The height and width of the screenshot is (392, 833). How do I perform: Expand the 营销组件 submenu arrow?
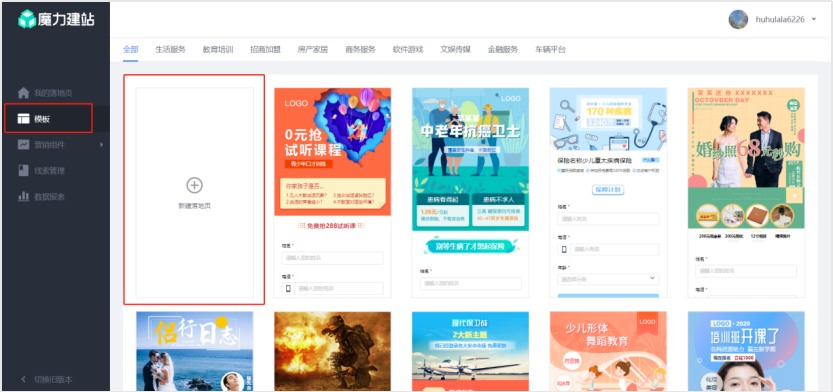(x=101, y=144)
